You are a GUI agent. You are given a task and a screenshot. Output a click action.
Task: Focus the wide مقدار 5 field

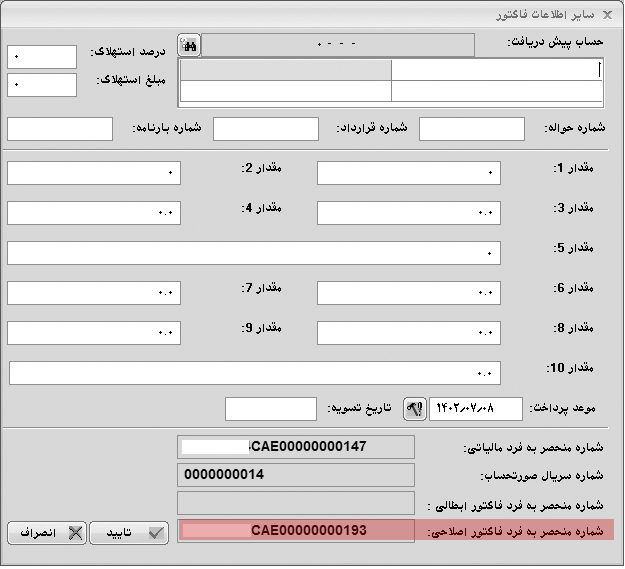(254, 252)
